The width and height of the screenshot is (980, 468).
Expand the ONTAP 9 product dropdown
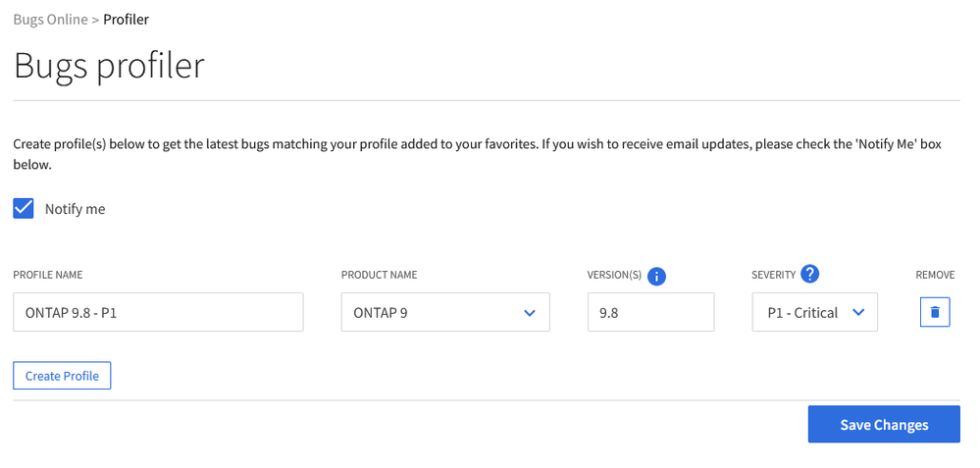point(444,313)
